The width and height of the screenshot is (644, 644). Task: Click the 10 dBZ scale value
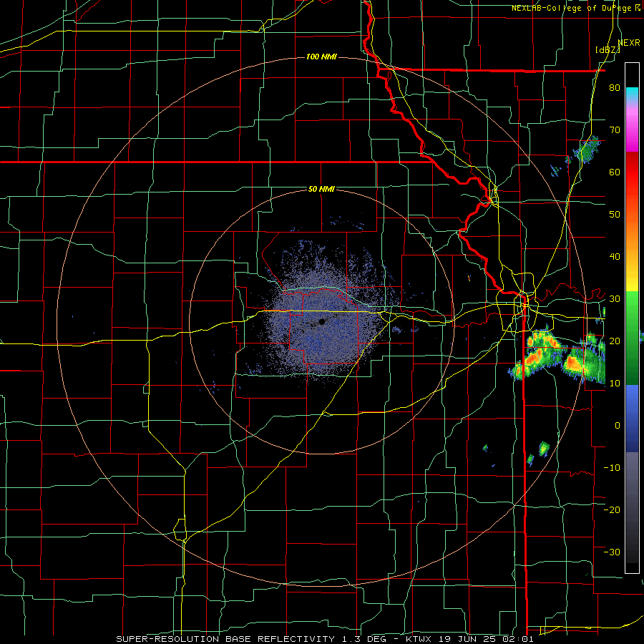pyautogui.click(x=615, y=384)
